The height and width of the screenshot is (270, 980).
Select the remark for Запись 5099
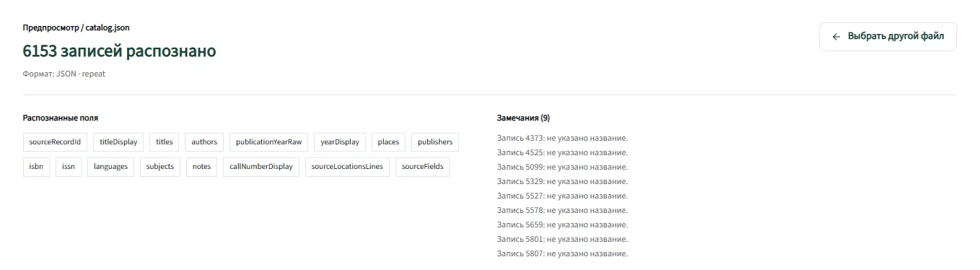click(x=562, y=167)
